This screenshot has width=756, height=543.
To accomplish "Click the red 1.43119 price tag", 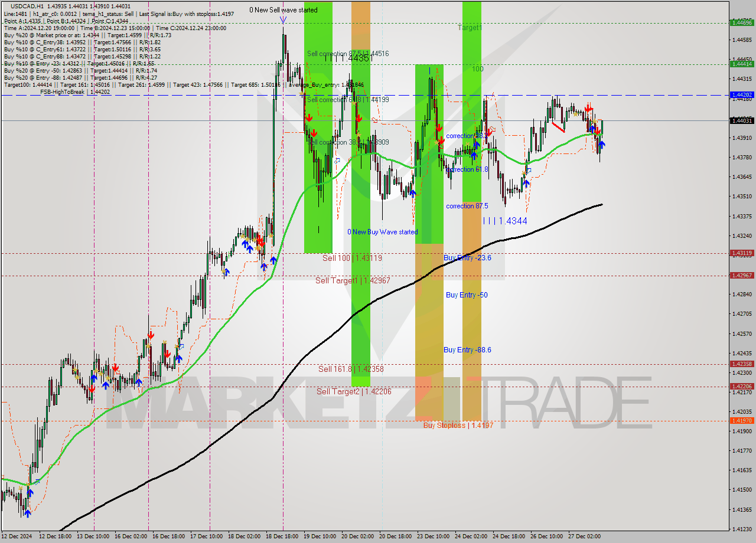I will (x=741, y=253).
